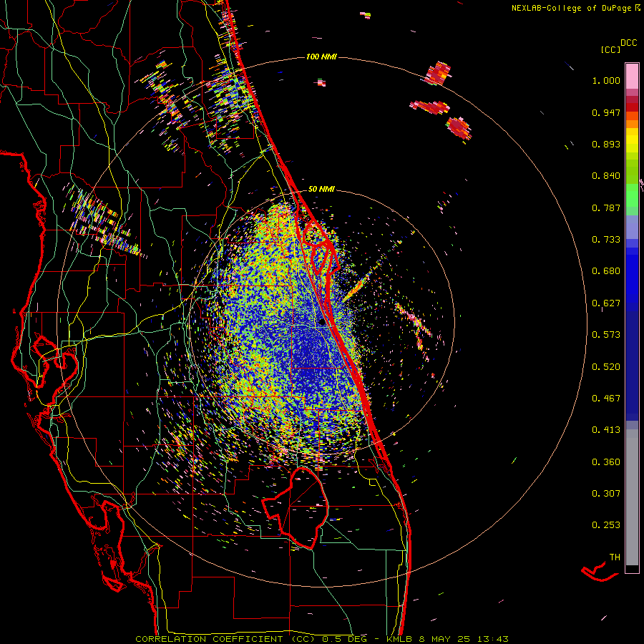Click the DCC label above the color scale

628,43
